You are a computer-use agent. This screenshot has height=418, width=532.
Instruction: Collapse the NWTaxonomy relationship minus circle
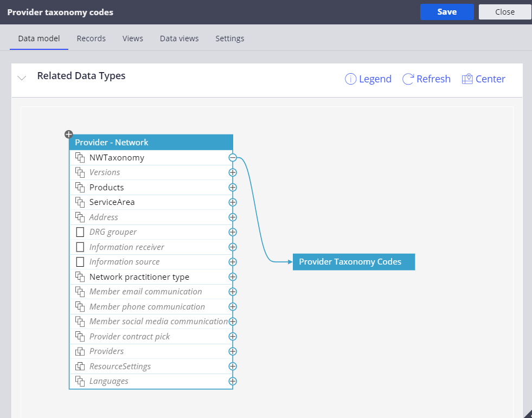point(233,158)
